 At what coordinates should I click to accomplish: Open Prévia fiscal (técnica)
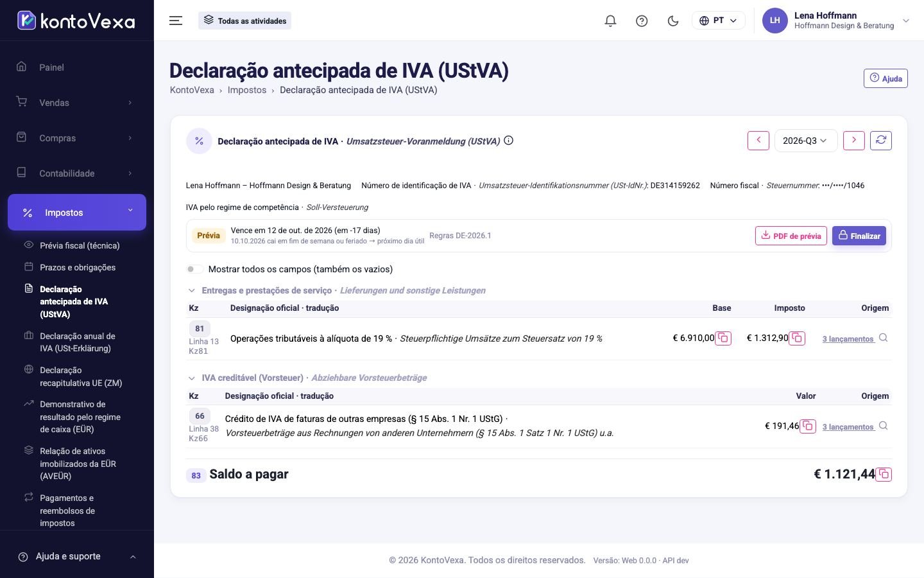tap(80, 245)
